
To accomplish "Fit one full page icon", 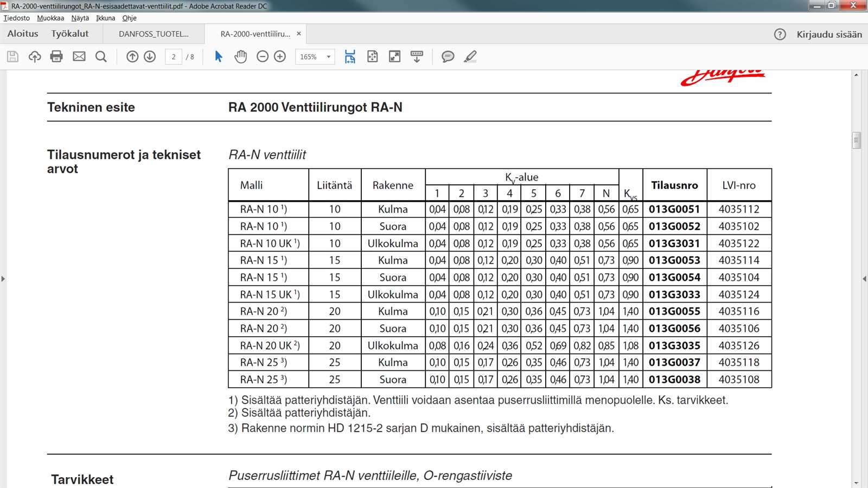I will (373, 56).
